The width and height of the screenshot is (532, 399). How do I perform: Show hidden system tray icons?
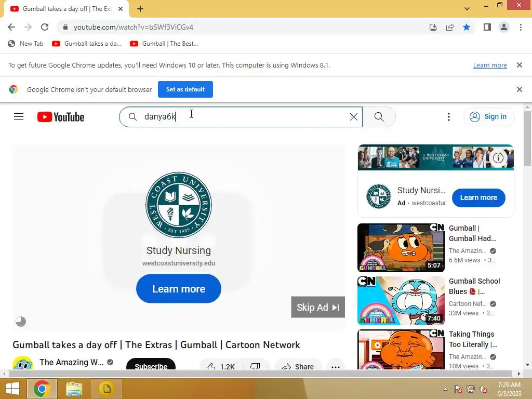[x=445, y=389]
